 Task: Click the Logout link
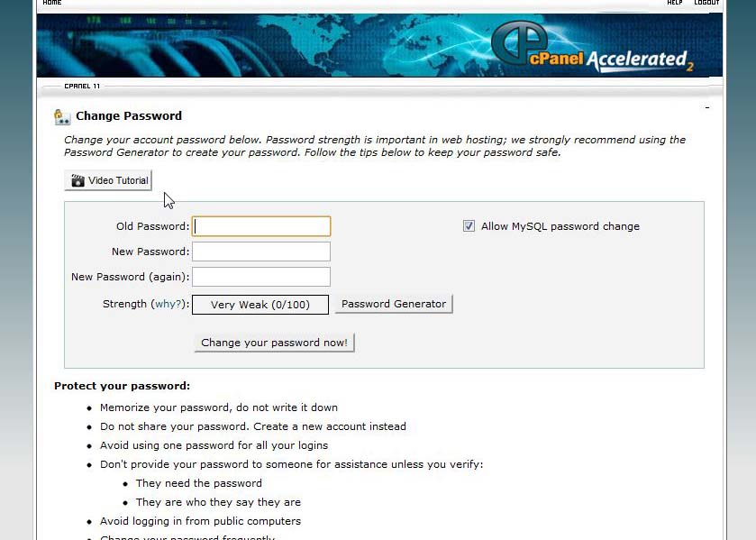tap(706, 3)
